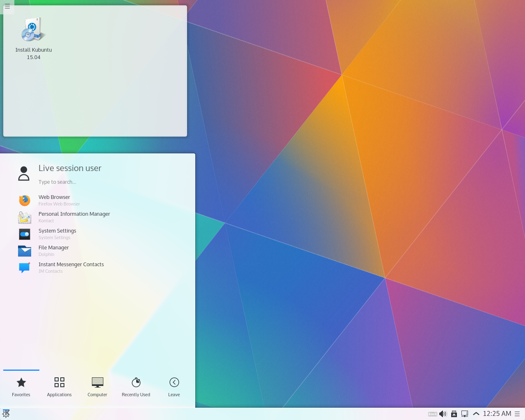Screen dimensions: 525x420
Task: Click the System Settings toggle icon
Action: [x=25, y=234]
